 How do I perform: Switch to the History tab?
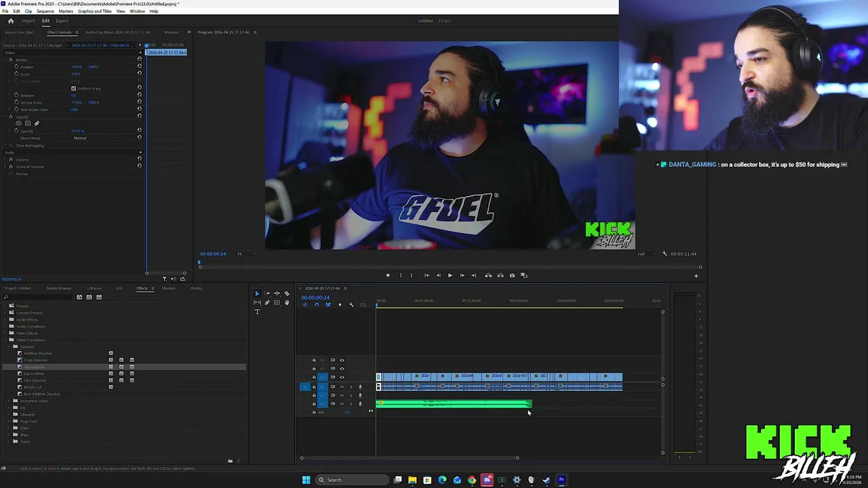tap(196, 288)
